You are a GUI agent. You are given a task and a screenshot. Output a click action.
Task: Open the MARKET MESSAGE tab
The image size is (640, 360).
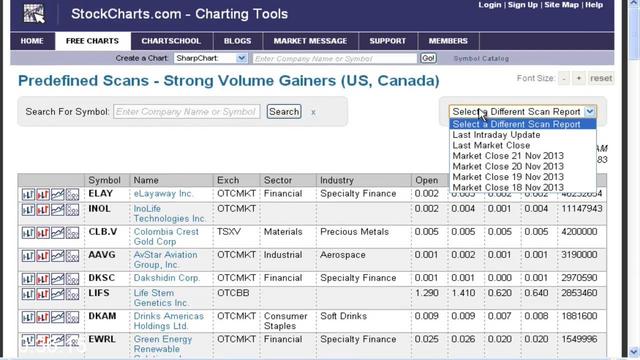coord(310,41)
